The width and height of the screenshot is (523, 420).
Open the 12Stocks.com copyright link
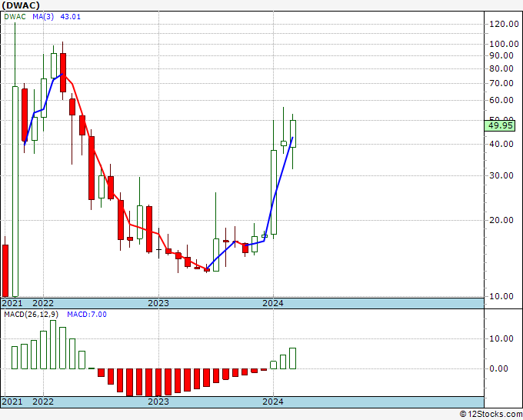tap(491, 415)
